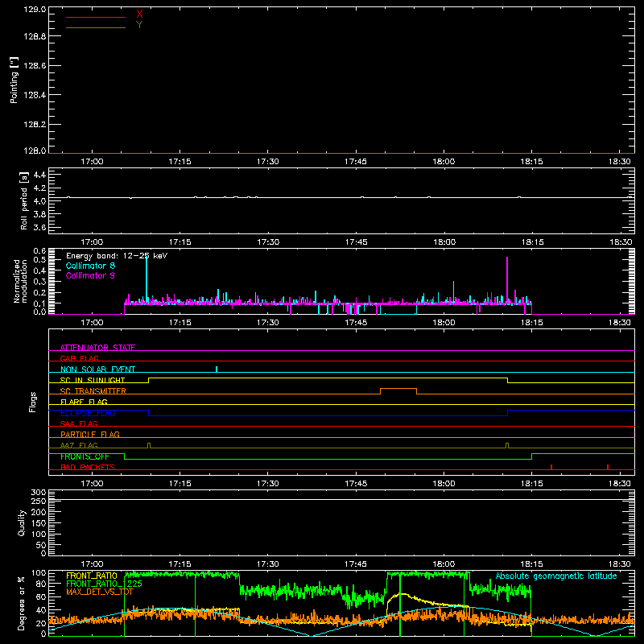Click the GAP_FLAG label
This screenshot has height=644, width=644.
tap(79, 358)
